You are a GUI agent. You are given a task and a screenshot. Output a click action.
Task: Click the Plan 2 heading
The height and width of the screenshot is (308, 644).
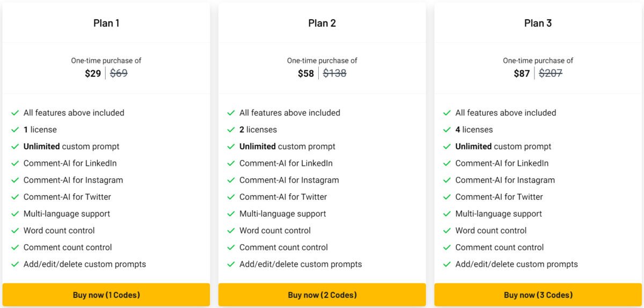[322, 23]
